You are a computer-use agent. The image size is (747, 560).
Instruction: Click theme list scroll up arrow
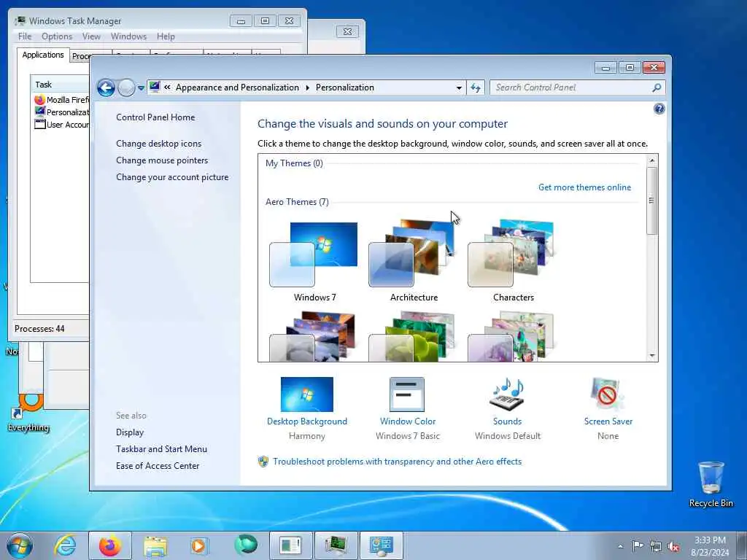[x=652, y=160]
